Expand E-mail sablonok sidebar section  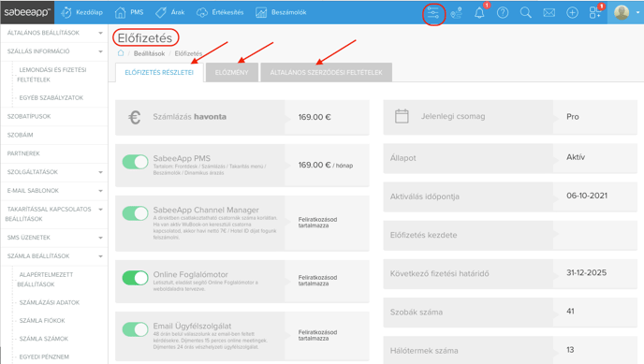(x=101, y=191)
